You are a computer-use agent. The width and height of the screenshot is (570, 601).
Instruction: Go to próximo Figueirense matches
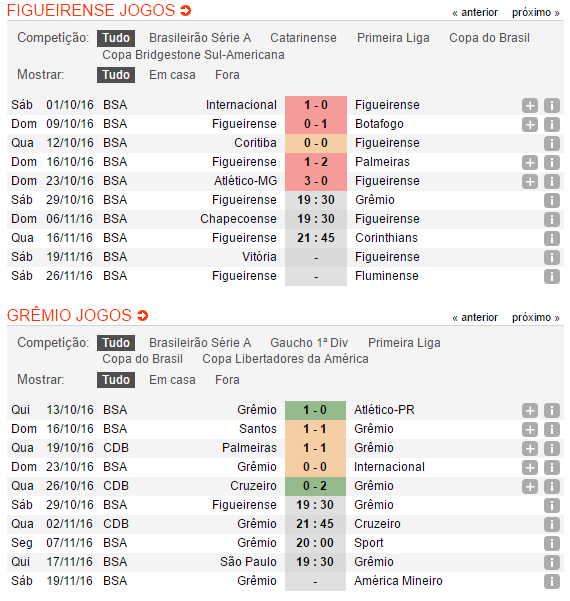[536, 13]
